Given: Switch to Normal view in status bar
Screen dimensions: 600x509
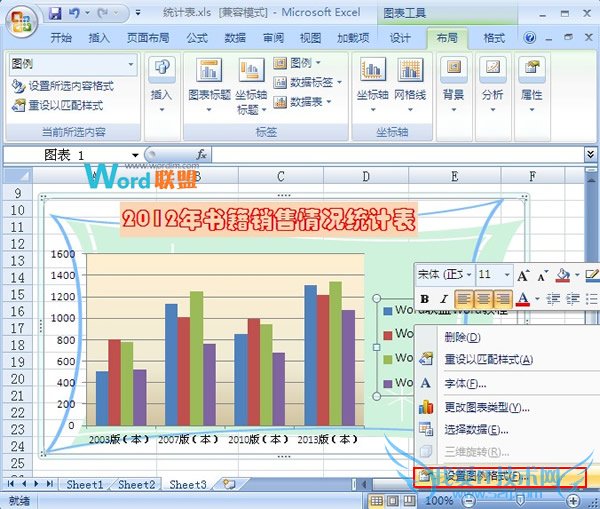Looking at the screenshot, I should 377,500.
